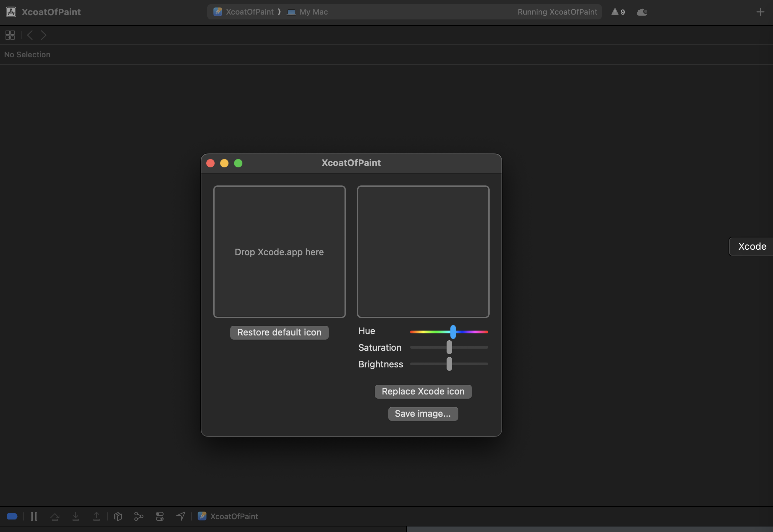Click the Replace Xcode icon button

coord(423,391)
